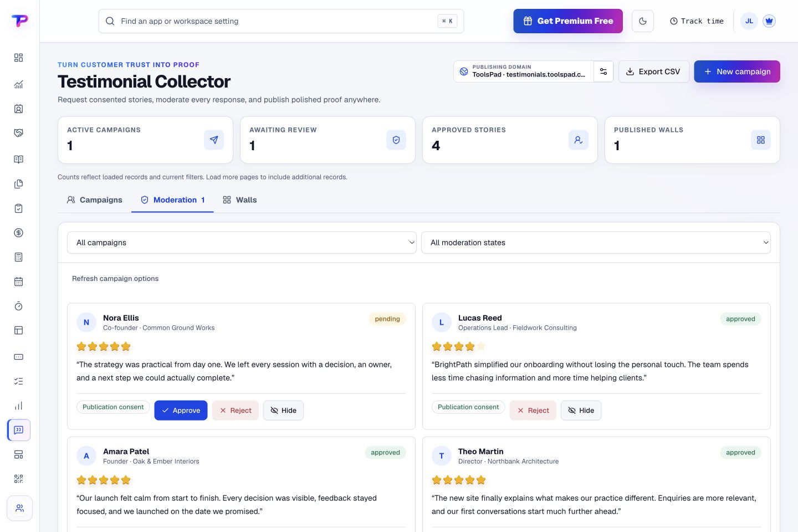The image size is (798, 532).
Task: Click the Awaiting Review stat card
Action: tap(328, 140)
